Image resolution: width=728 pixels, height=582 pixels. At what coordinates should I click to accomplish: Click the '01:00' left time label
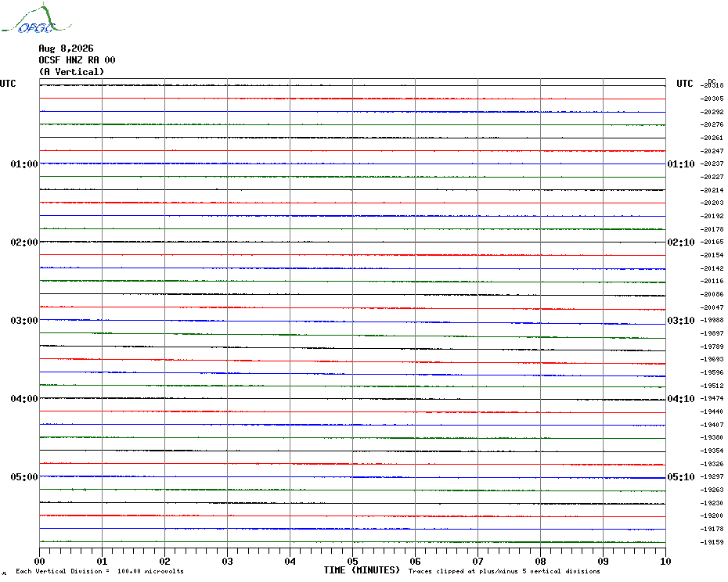pos(24,163)
